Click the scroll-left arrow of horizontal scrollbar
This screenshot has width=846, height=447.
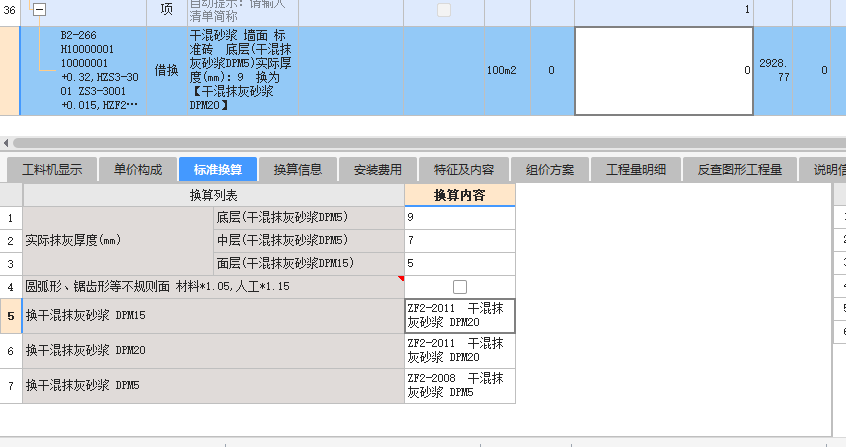(5, 143)
